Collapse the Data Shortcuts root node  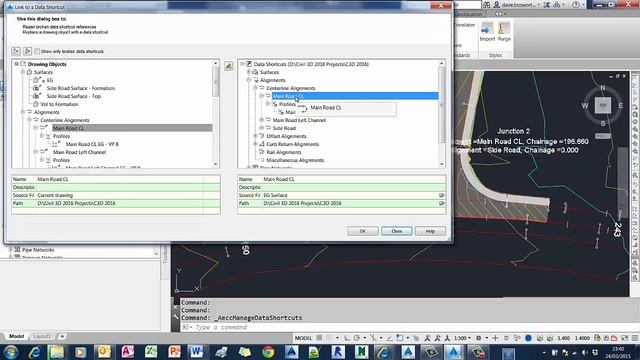242,64
